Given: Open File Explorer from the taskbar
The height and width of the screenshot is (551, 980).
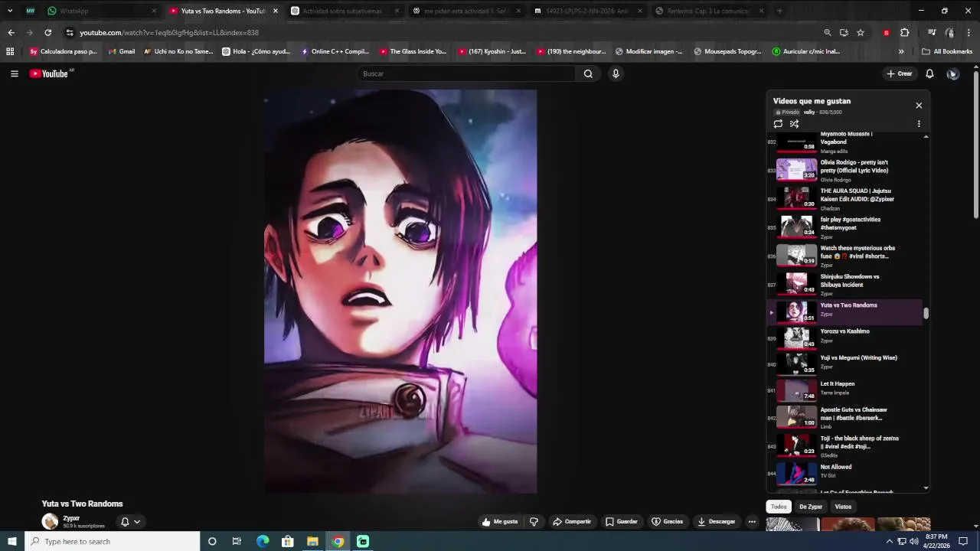Looking at the screenshot, I should coord(312,541).
